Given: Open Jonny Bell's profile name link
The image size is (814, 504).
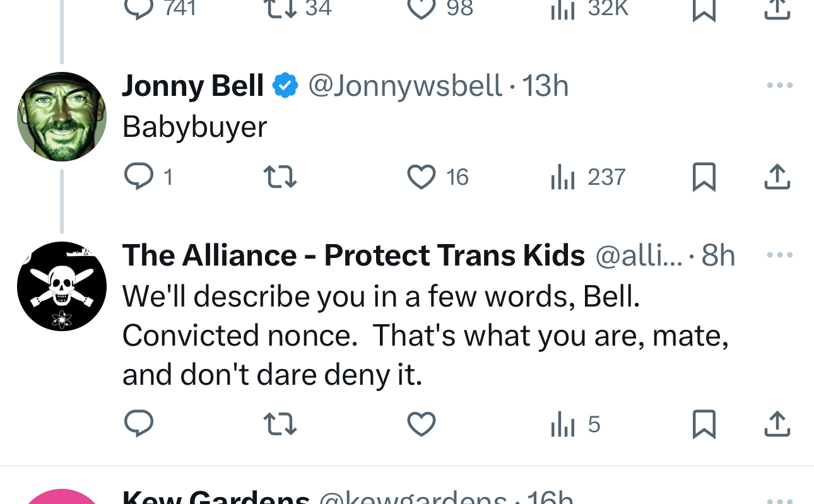Looking at the screenshot, I should point(193,86).
